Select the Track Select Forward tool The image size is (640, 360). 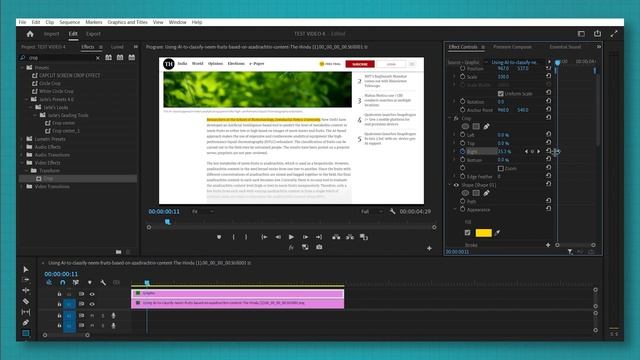[x=26, y=280]
